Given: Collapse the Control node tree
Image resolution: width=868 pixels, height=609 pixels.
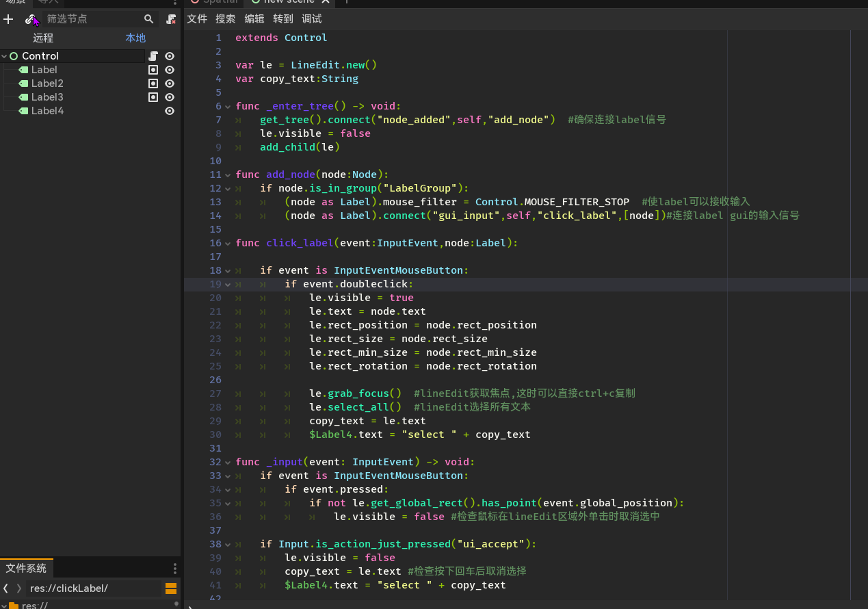Looking at the screenshot, I should [x=5, y=56].
